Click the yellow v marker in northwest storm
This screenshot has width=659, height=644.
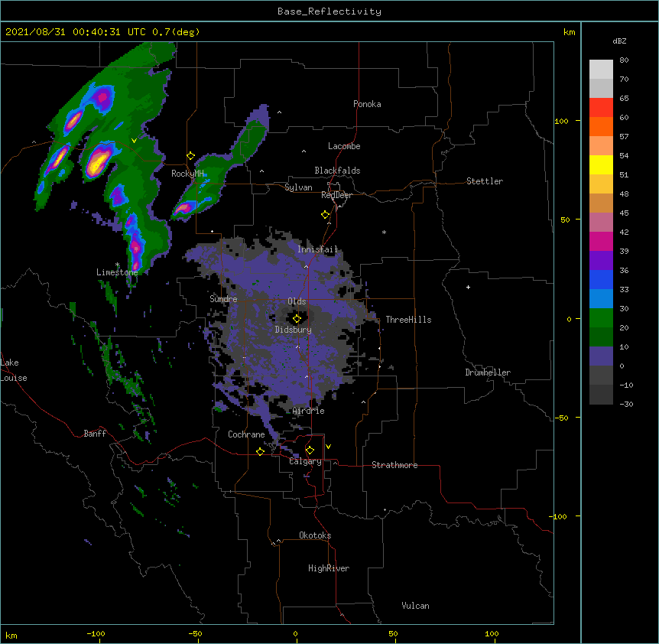tap(134, 141)
